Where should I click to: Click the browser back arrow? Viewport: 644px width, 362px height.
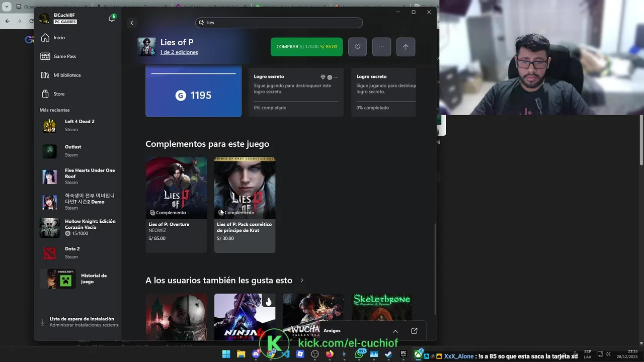(7, 21)
